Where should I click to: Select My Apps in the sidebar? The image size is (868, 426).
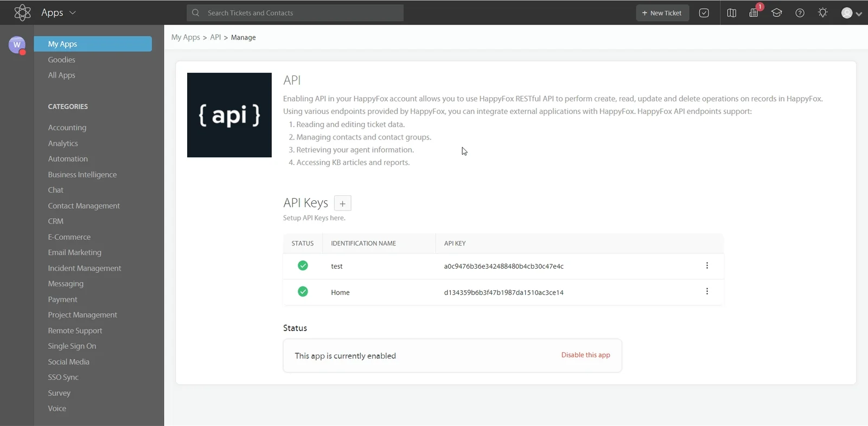[93, 44]
